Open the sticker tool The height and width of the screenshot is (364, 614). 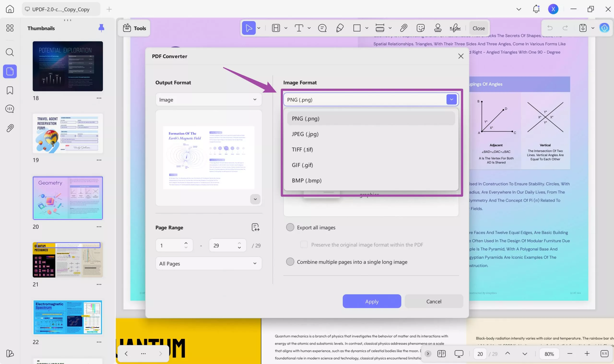[x=420, y=28]
